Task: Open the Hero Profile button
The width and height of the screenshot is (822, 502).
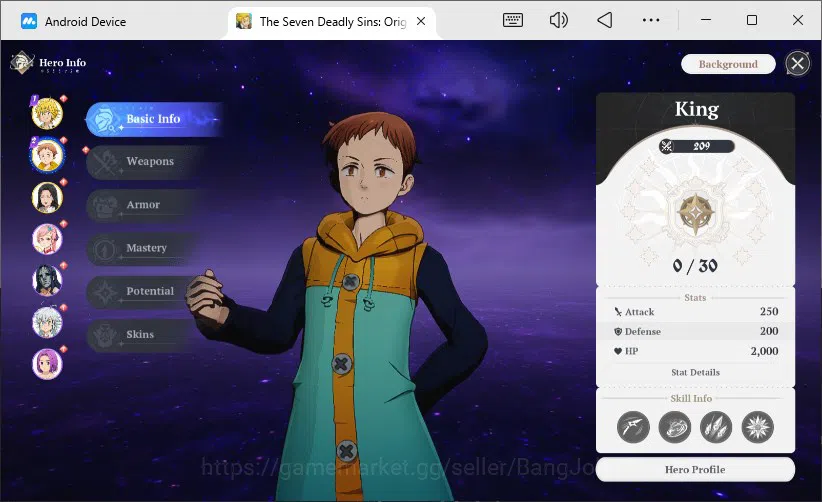Action: pyautogui.click(x=695, y=470)
